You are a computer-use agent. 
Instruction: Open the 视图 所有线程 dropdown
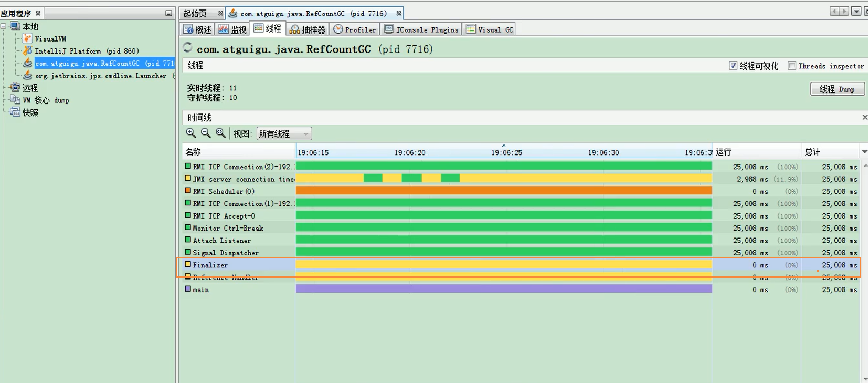(284, 134)
